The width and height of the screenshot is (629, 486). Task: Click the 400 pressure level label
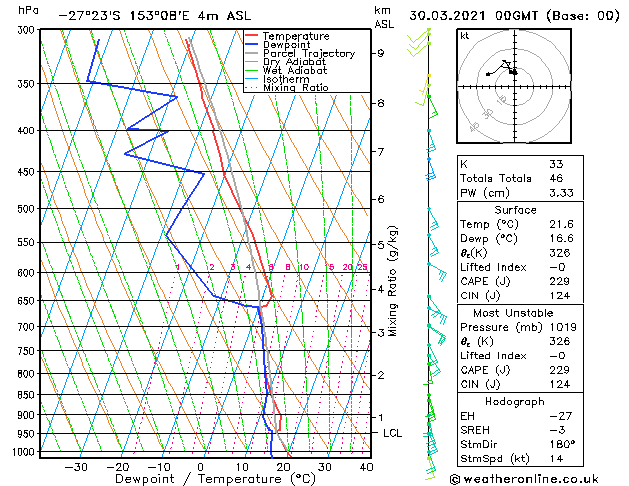coord(28,130)
